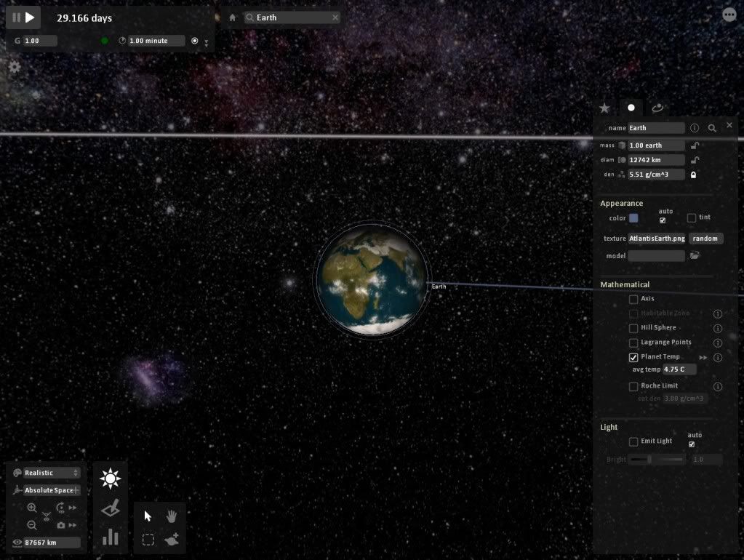Open the settings gear icon
Viewport: 744px width, 560px height.
(15, 66)
